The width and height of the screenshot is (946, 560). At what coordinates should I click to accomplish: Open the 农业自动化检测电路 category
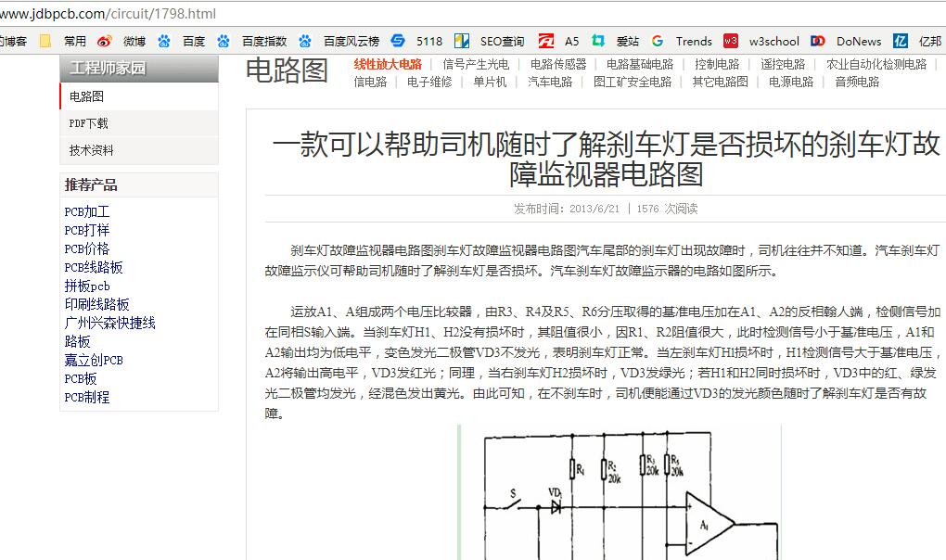(876, 65)
